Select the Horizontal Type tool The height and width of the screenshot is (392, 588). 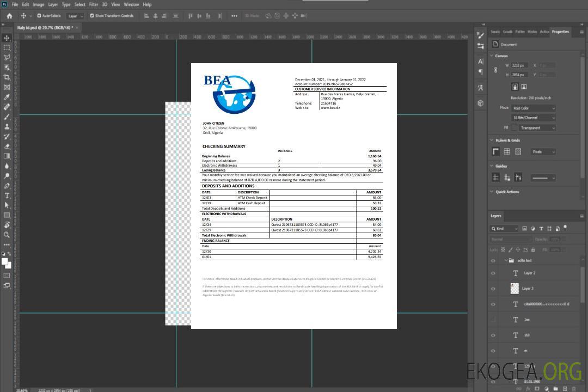(7, 195)
